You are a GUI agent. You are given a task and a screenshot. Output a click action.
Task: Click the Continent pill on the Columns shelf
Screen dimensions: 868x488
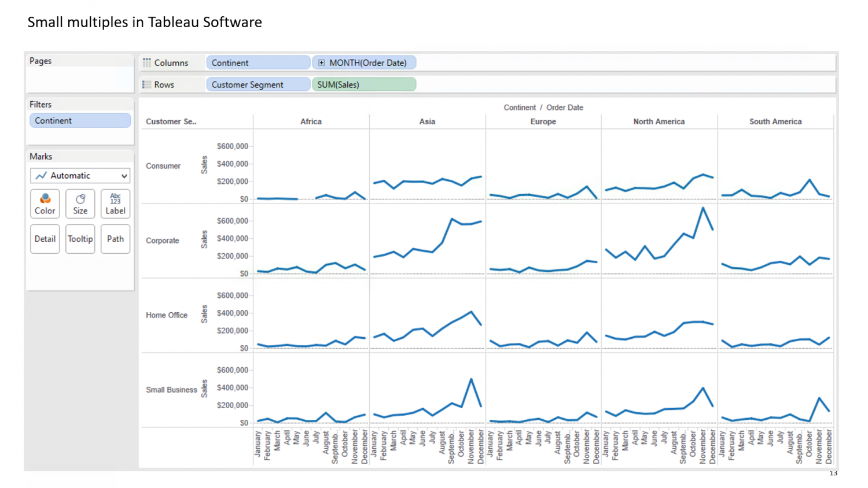[258, 62]
